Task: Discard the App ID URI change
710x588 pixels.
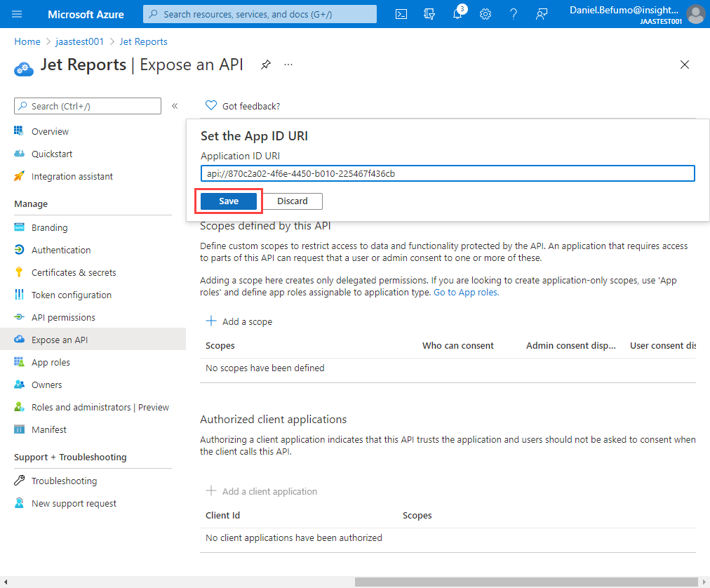Action: 293,201
